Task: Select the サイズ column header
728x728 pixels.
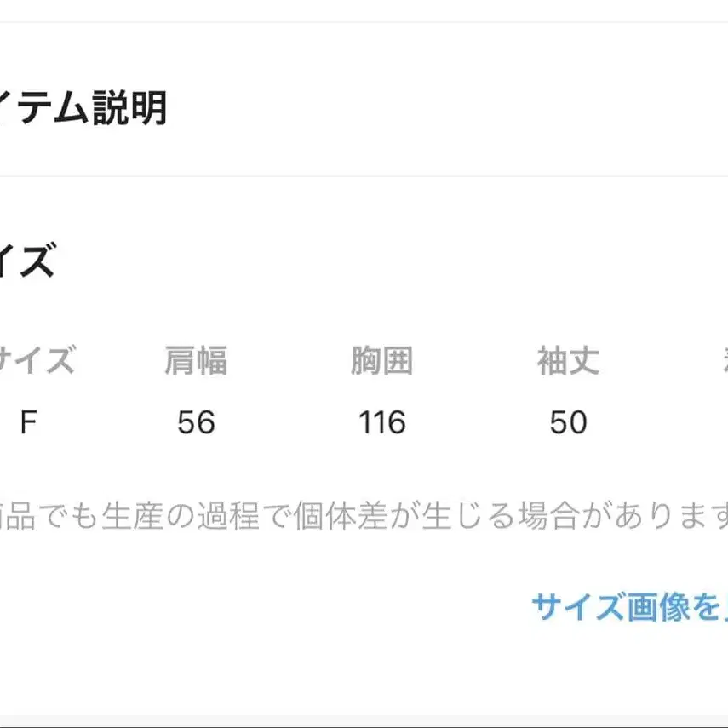Action: click(x=37, y=362)
